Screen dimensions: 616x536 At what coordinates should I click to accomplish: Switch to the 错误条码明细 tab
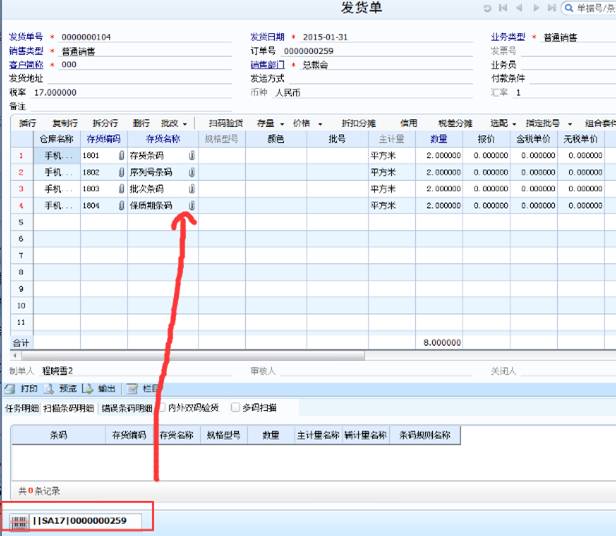point(127,408)
